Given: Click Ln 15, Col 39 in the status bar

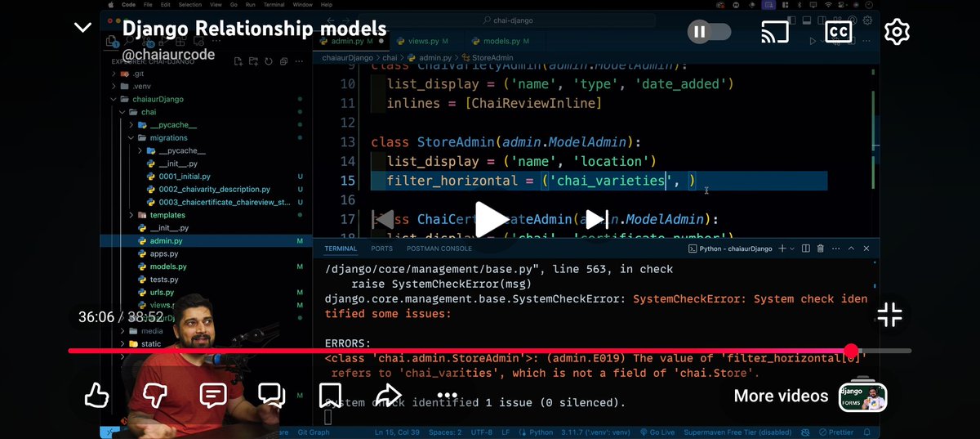Looking at the screenshot, I should [395, 432].
